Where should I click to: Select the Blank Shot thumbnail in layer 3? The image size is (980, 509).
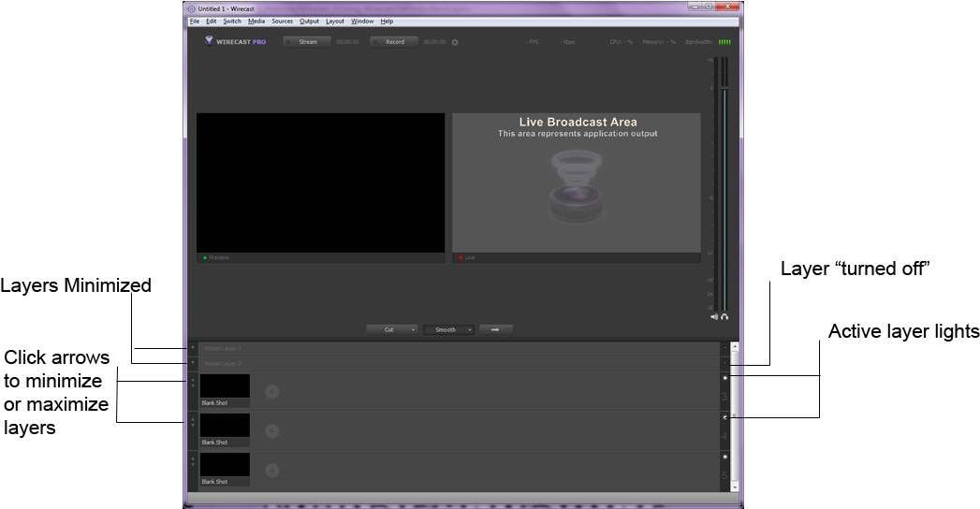(x=225, y=386)
